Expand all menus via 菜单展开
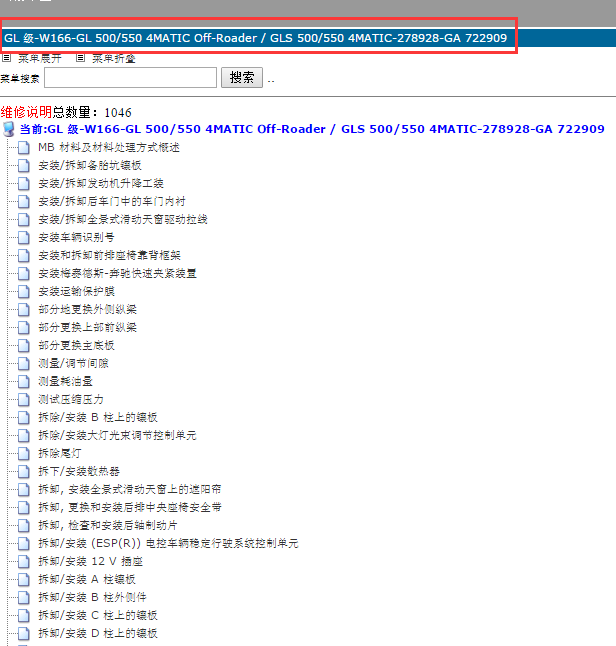 click(x=40, y=59)
